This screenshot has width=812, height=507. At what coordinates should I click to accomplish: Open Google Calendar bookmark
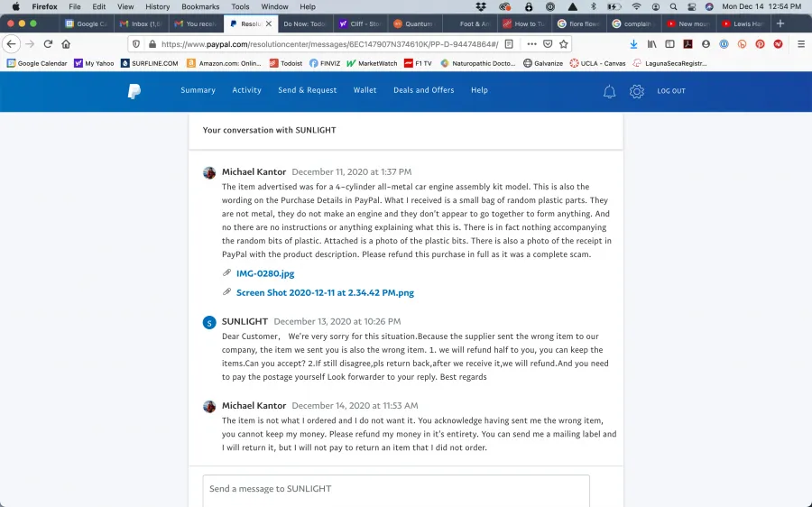37,63
